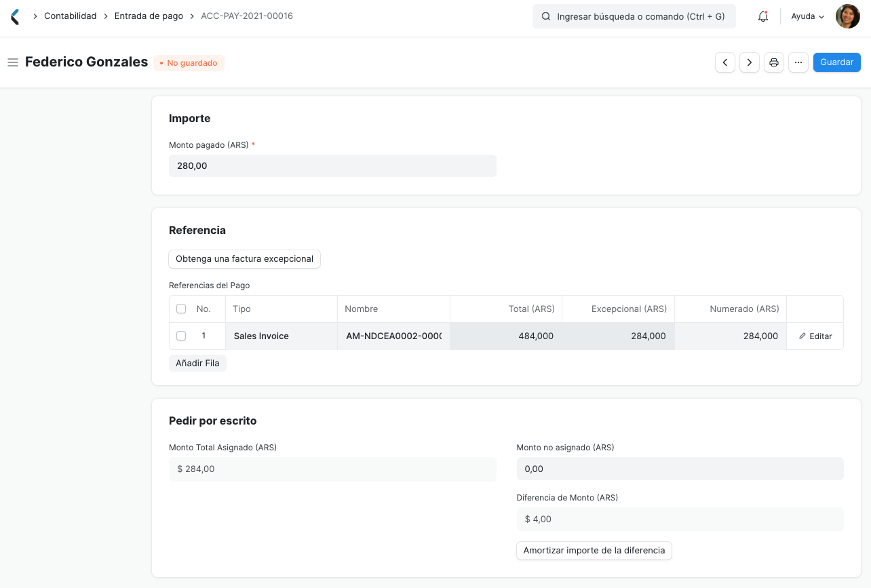
Task: Add a row with Añadir Fila
Action: (x=197, y=364)
